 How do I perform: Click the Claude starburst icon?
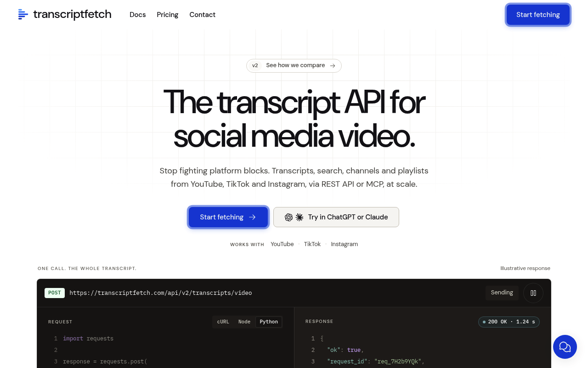[x=300, y=217]
